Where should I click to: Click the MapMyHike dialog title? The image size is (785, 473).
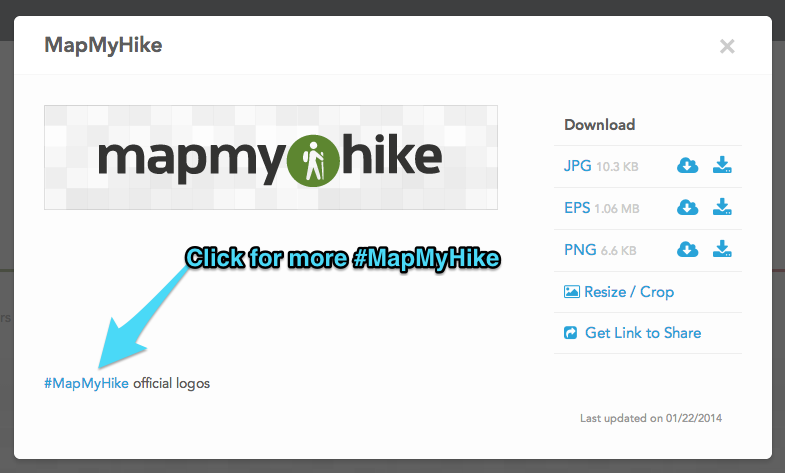point(103,45)
